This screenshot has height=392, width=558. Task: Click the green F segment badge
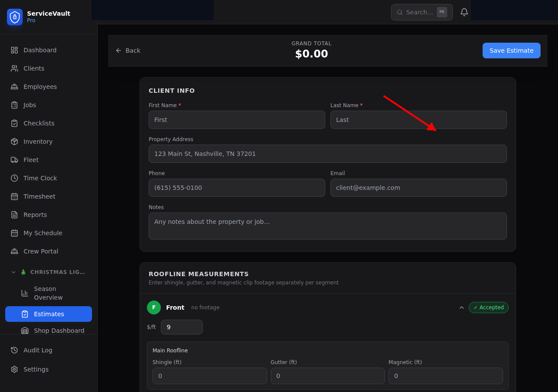(153, 308)
